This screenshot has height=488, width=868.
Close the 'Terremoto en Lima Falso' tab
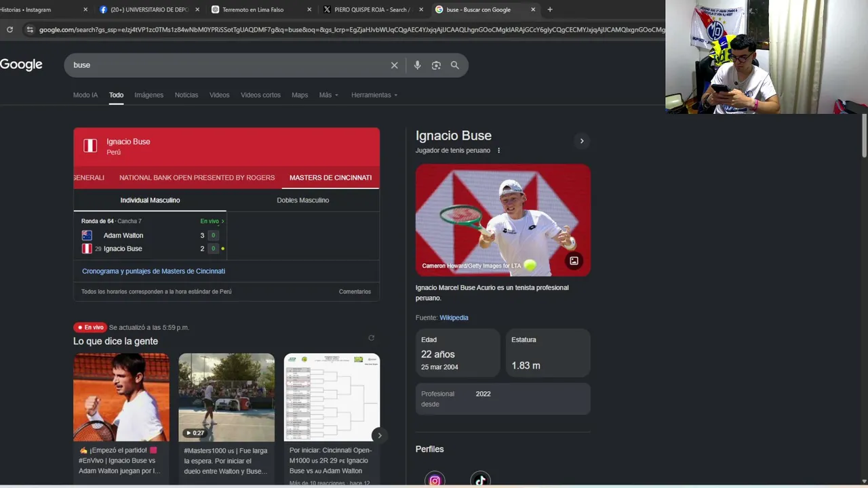click(x=309, y=9)
